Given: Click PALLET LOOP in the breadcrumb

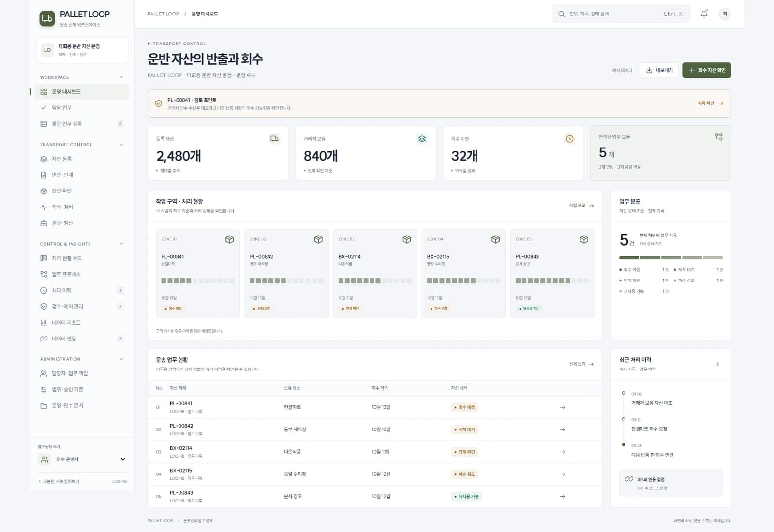Looking at the screenshot, I should pos(163,14).
